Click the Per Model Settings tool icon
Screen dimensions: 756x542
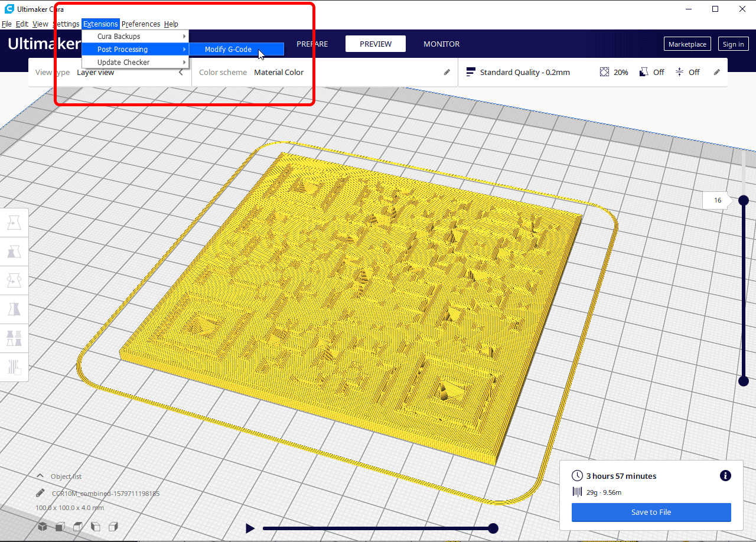pos(14,338)
